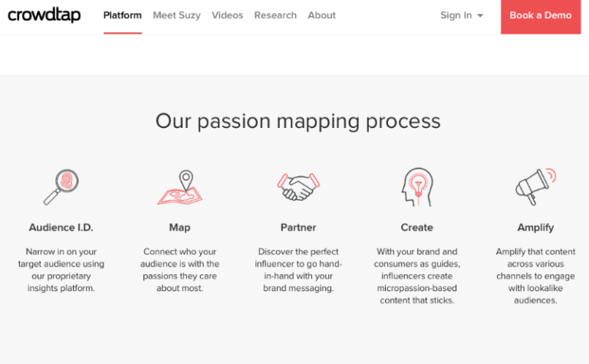Click the Amplify step title
This screenshot has height=364, width=589.
tap(535, 228)
